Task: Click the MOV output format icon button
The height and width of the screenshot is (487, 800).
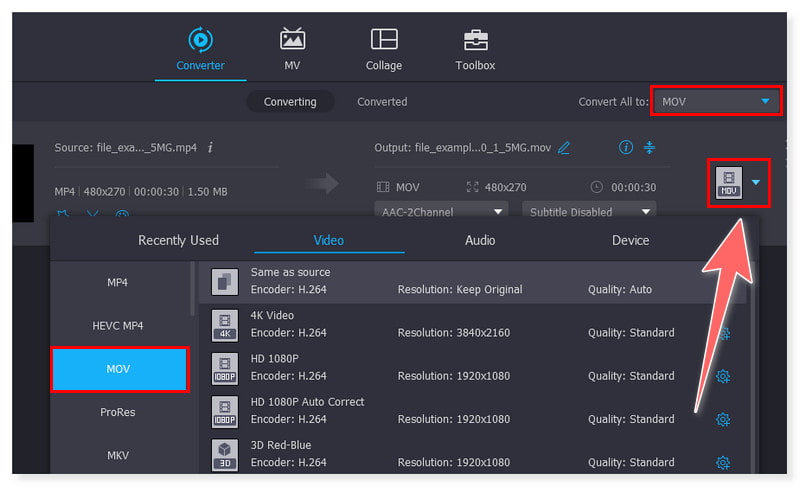Action: point(728,182)
